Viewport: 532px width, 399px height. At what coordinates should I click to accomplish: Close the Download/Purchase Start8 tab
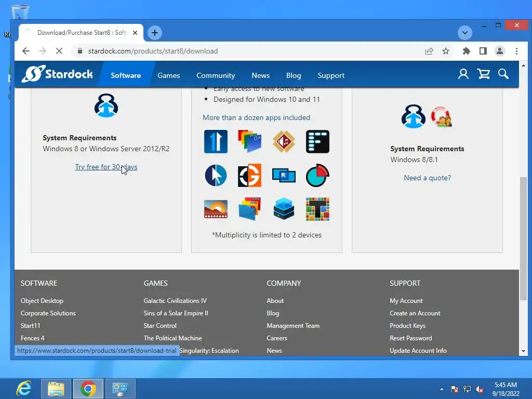point(135,33)
